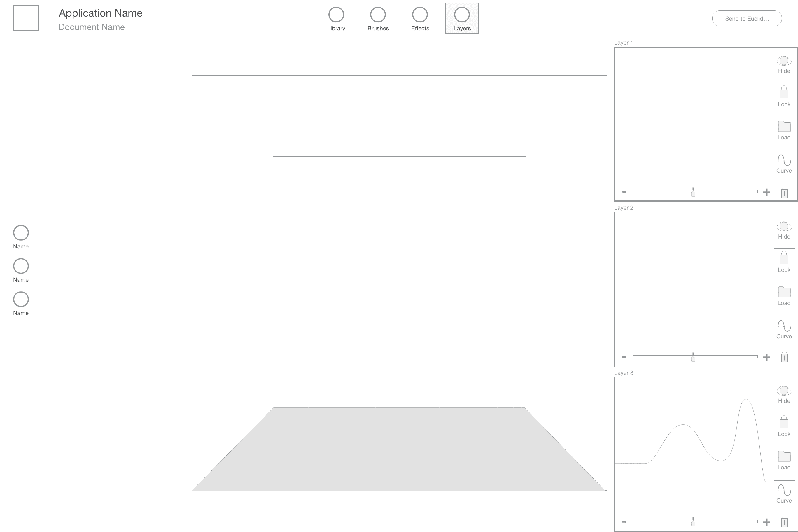The height and width of the screenshot is (532, 798).
Task: Hide Layer 1
Action: point(784,64)
